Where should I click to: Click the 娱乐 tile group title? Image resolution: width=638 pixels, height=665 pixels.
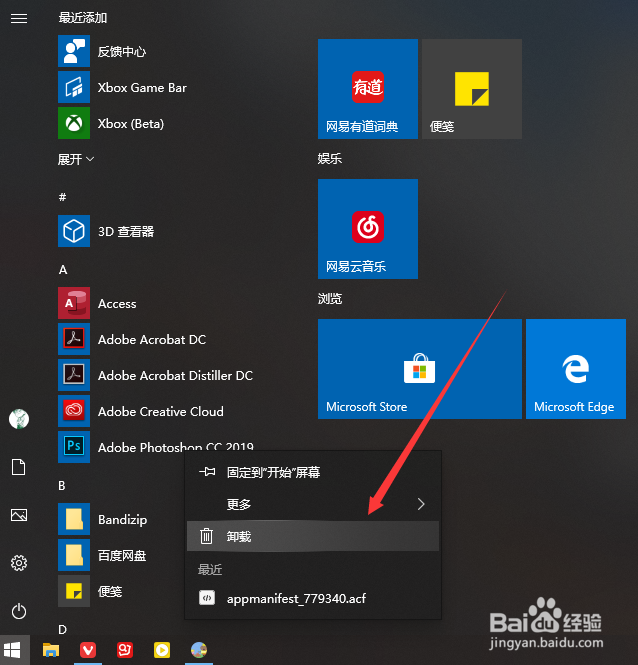click(x=330, y=159)
